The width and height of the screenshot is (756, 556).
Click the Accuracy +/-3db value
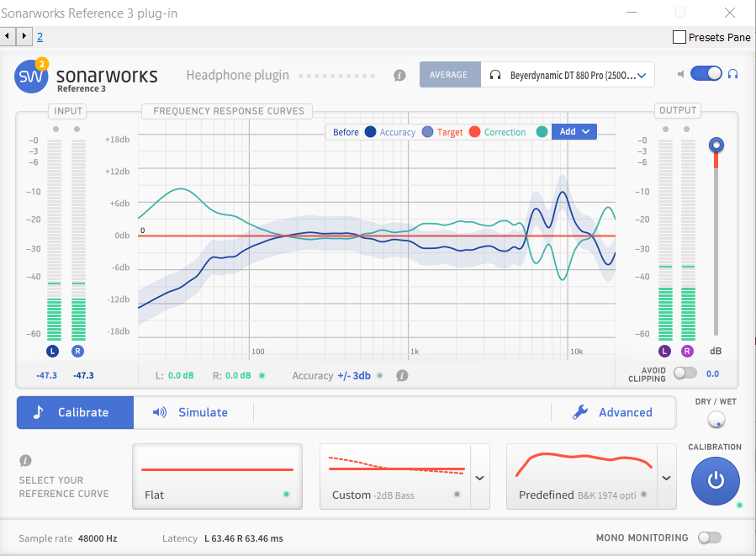(354, 376)
